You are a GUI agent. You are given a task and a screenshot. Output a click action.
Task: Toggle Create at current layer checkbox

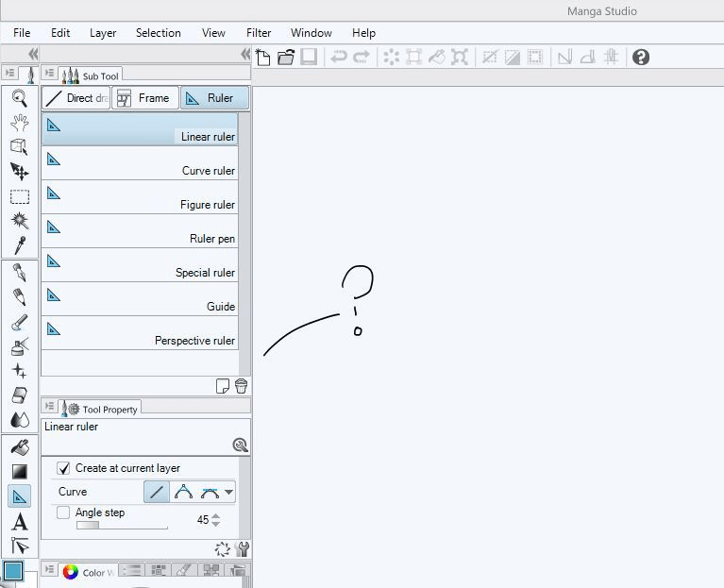click(x=63, y=468)
